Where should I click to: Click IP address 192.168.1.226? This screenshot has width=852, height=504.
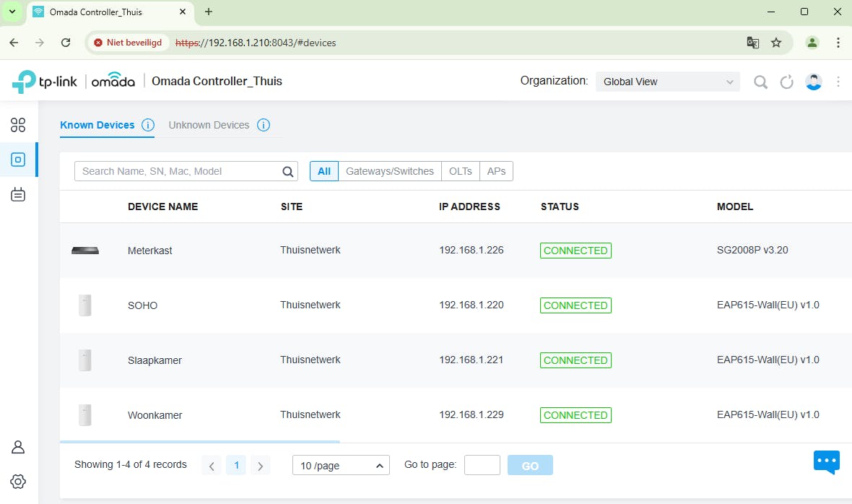click(471, 250)
